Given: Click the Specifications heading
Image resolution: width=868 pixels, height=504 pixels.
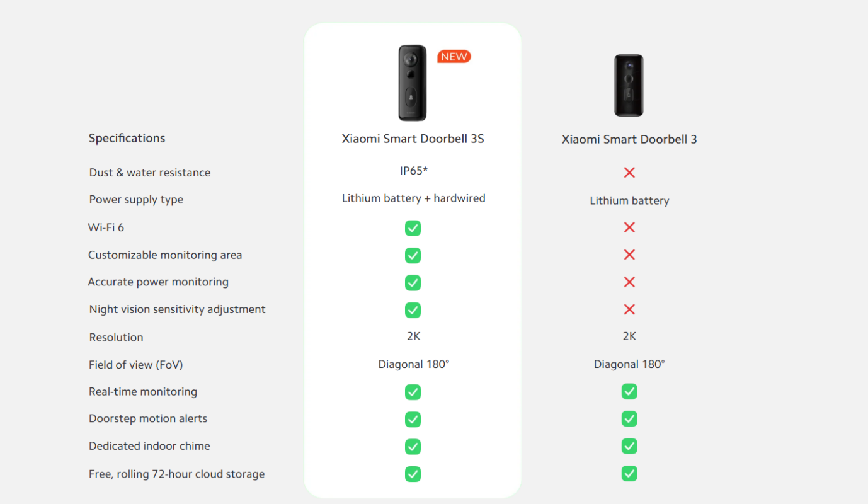Looking at the screenshot, I should click(127, 138).
